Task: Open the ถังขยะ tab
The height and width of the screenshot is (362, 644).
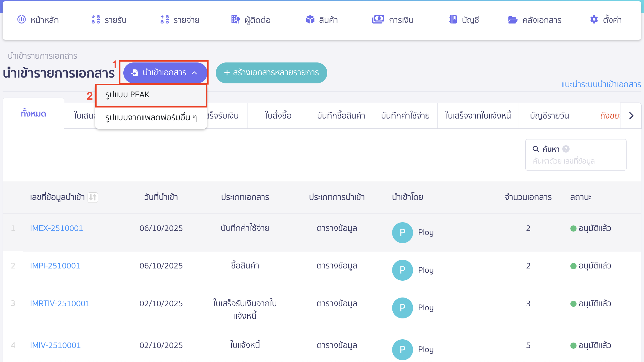Action: [611, 116]
